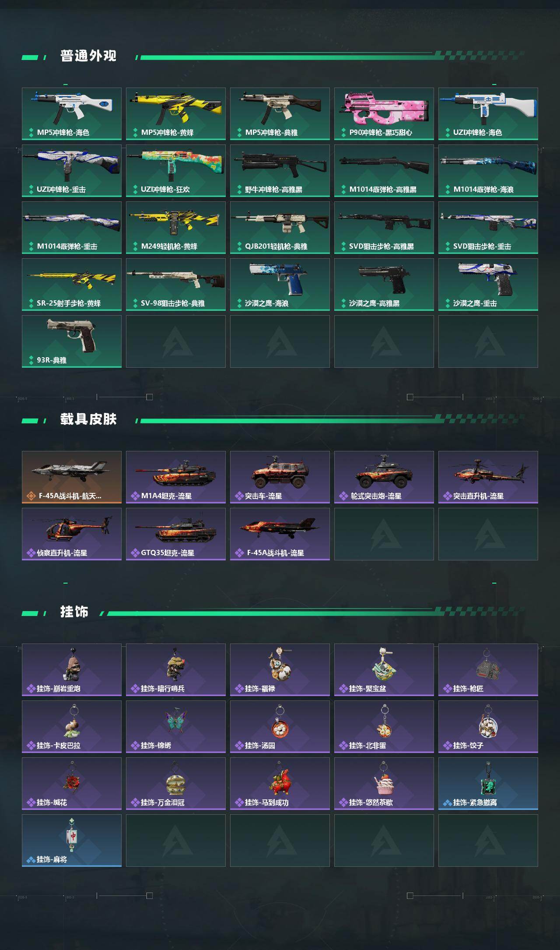Viewport: 560px width, 950px height.
Task: Click the red horse charm 挂饰-马到成功
Action: (x=280, y=784)
